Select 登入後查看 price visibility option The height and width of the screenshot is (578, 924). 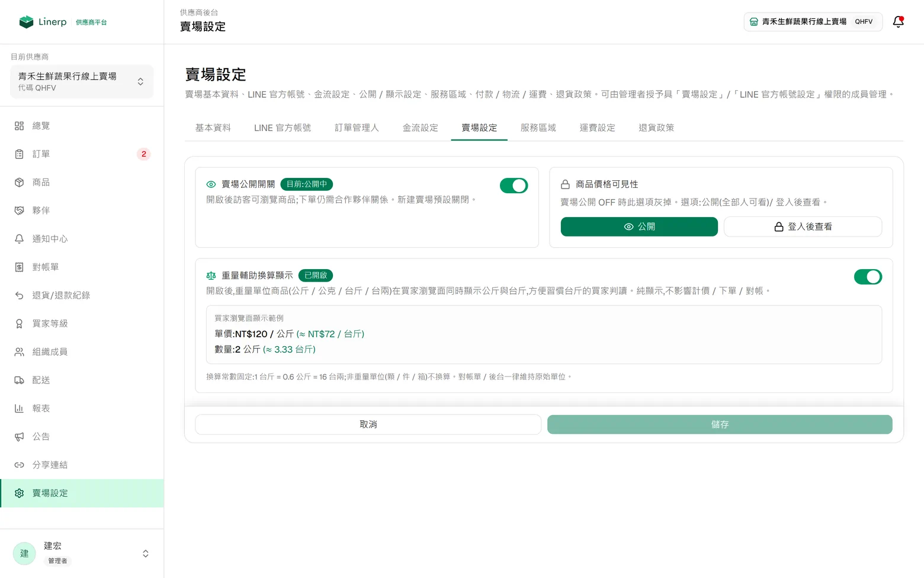click(x=803, y=226)
